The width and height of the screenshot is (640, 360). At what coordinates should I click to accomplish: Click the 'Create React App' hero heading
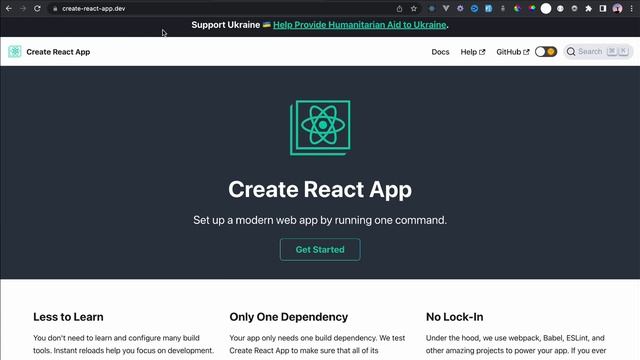[x=320, y=189]
